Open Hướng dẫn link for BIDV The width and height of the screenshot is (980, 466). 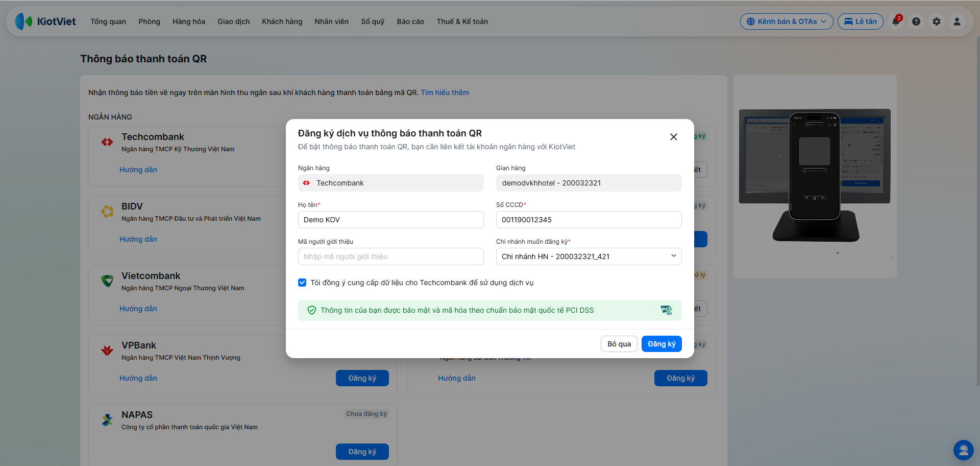pyautogui.click(x=138, y=239)
